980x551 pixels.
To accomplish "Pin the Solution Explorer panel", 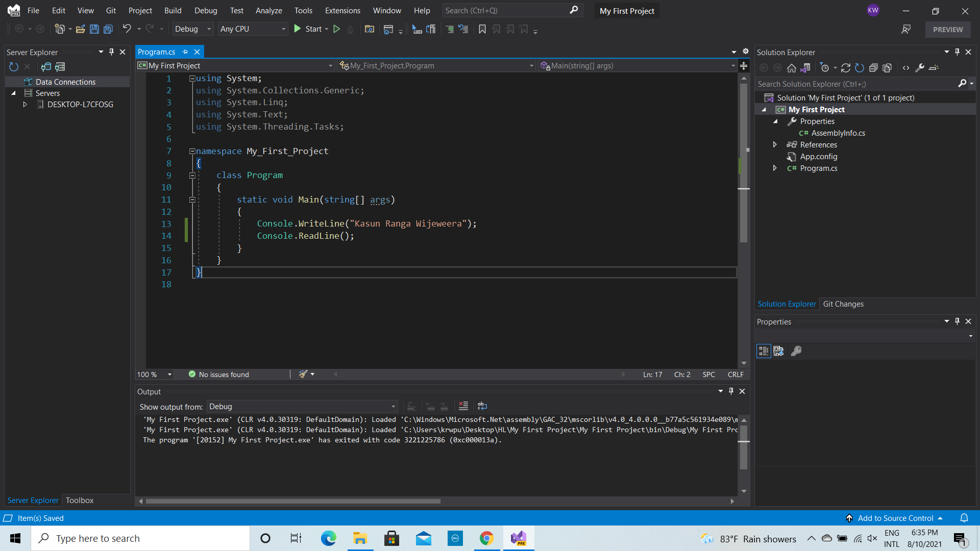I will [x=957, y=52].
